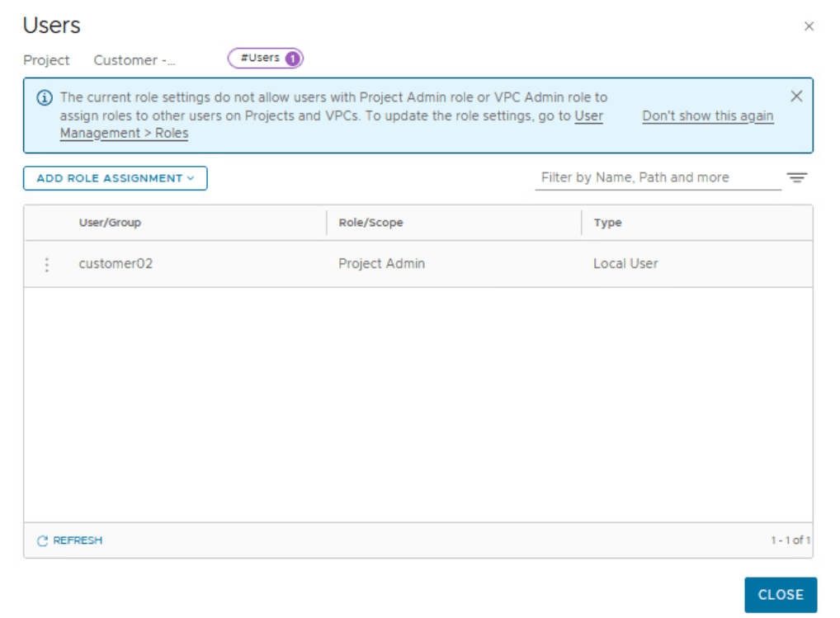Click the filter lines icon
840x618 pixels.
[x=795, y=177]
